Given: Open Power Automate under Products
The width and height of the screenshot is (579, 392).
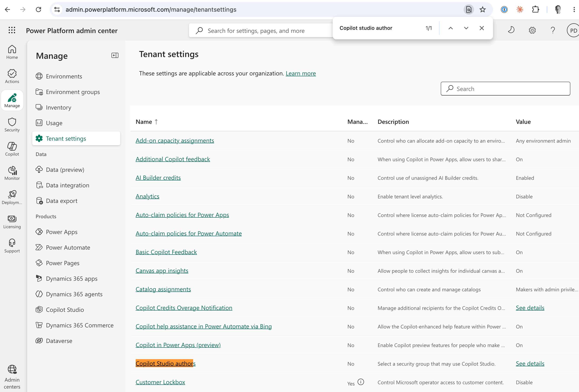Looking at the screenshot, I should 76,247.
